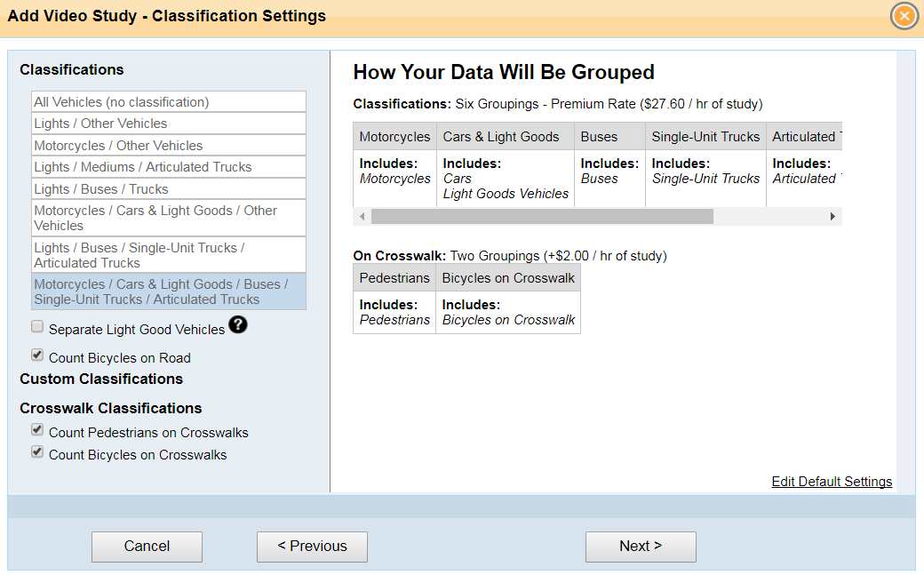
Task: Uncheck Count Pedestrians on Crosswalks
Action: (x=36, y=429)
